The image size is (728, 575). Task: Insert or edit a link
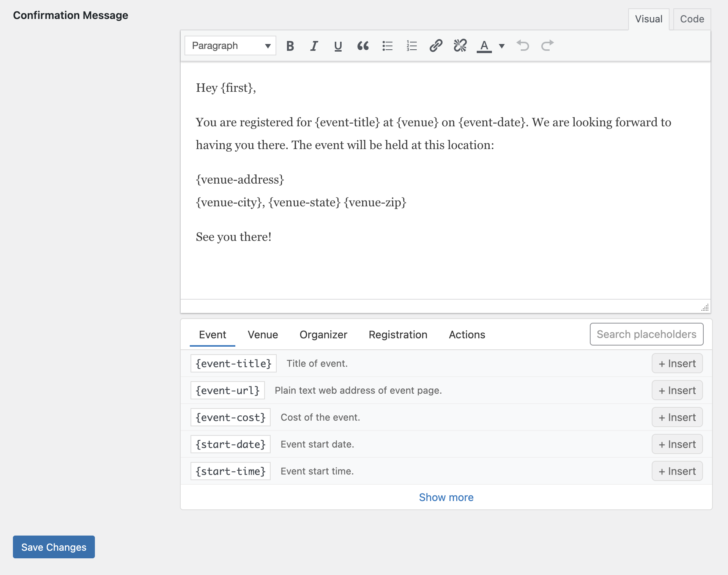pos(436,46)
